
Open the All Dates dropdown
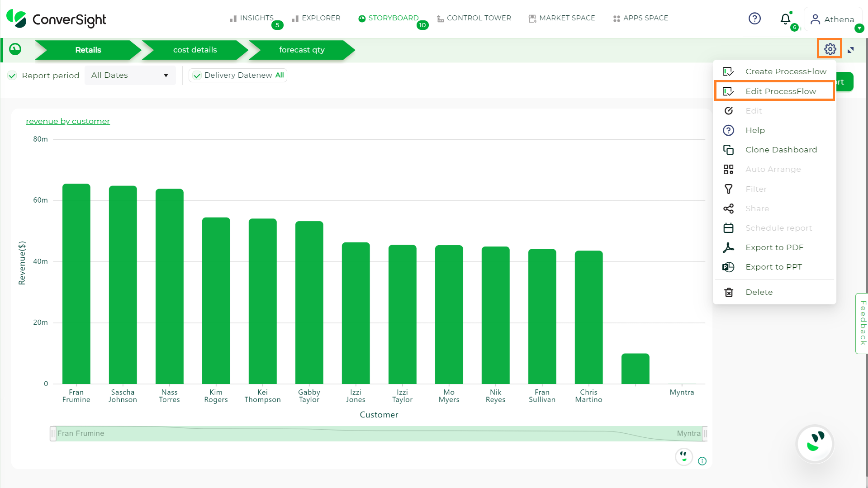130,75
